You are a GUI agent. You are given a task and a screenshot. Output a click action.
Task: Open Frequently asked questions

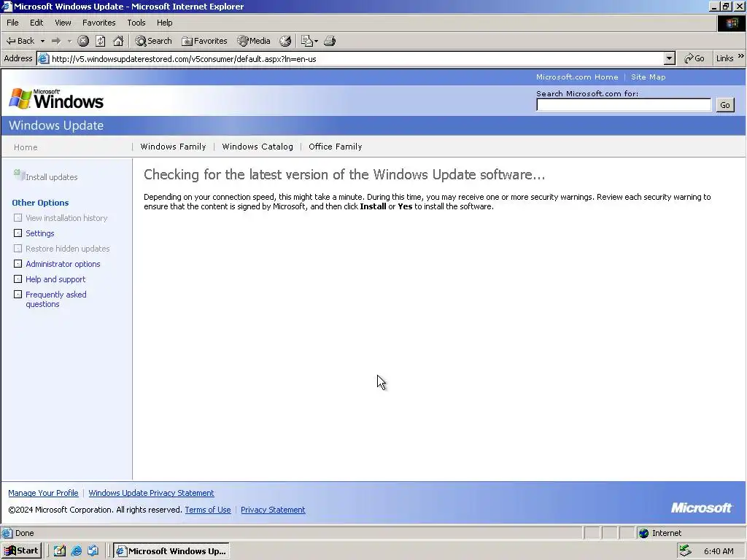55,299
